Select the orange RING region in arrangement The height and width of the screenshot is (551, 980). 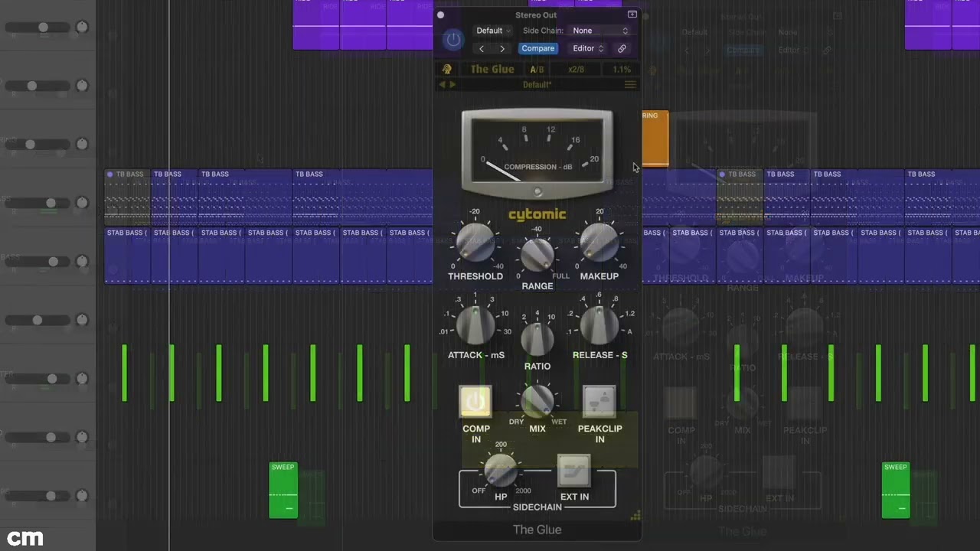(655, 139)
